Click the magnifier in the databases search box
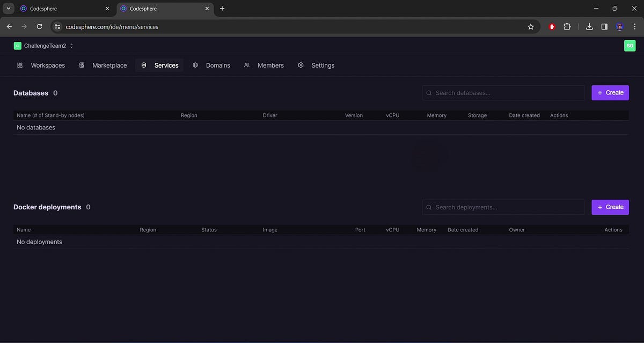 tap(429, 92)
